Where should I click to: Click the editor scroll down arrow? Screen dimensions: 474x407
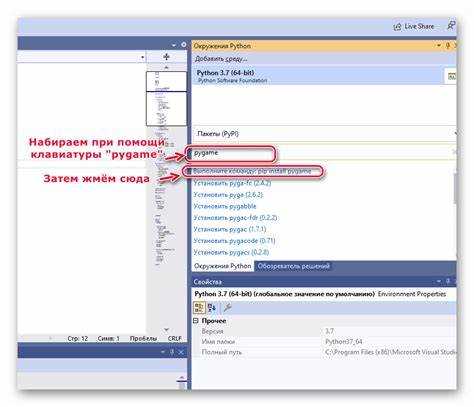click(x=166, y=330)
